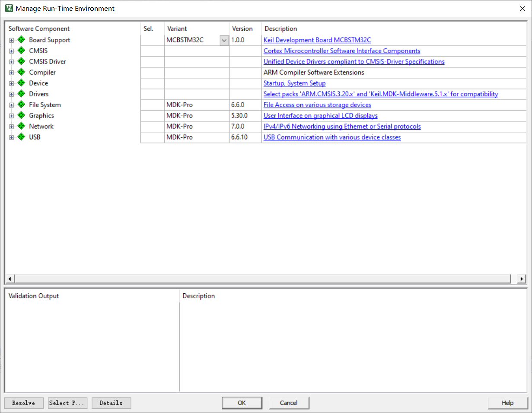
Task: Open Keil Development Board MCBSTM32C link
Action: pyautogui.click(x=317, y=40)
